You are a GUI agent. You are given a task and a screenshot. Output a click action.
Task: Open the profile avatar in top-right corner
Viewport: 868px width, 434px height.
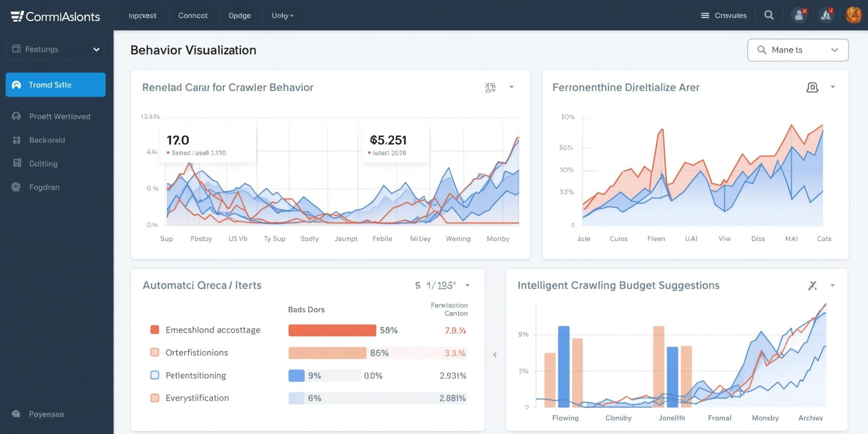853,15
